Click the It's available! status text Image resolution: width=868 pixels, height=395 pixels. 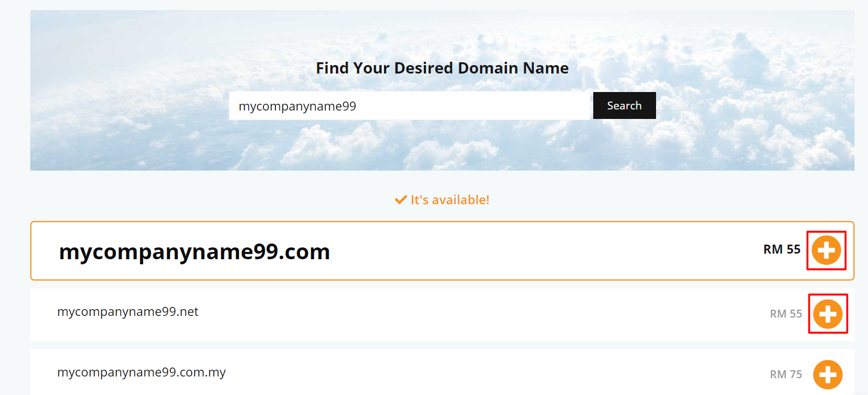tap(450, 199)
